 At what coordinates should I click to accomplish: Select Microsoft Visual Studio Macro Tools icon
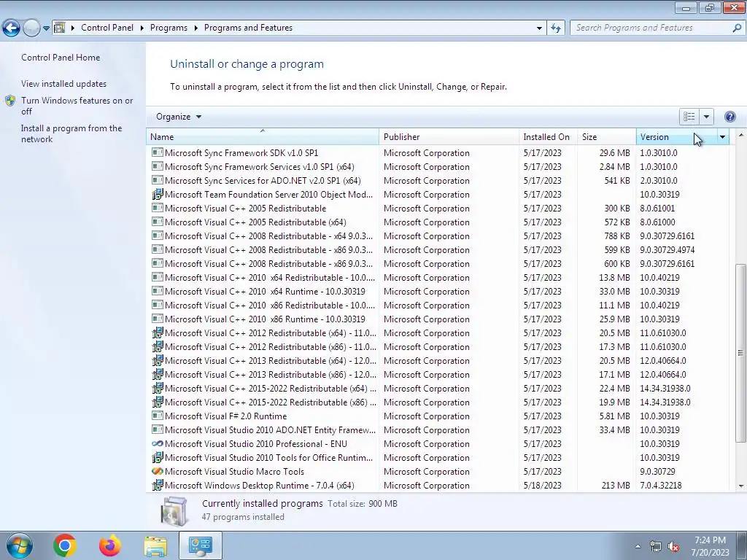click(x=158, y=472)
